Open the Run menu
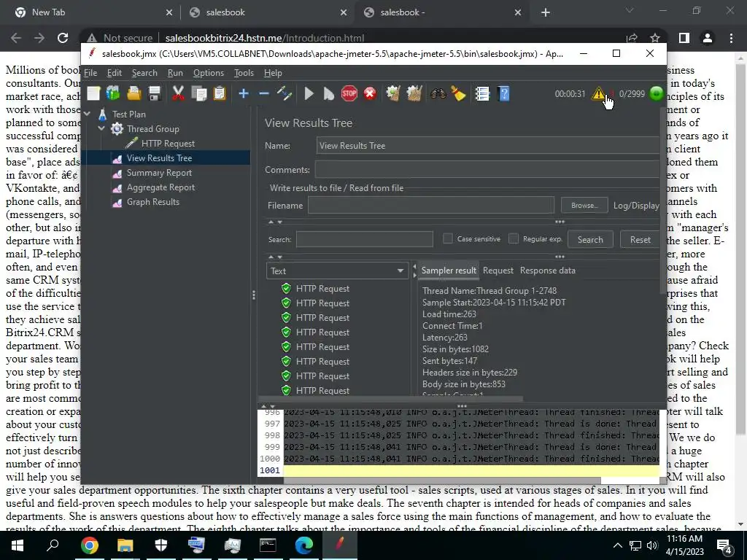747x560 pixels. pos(175,73)
